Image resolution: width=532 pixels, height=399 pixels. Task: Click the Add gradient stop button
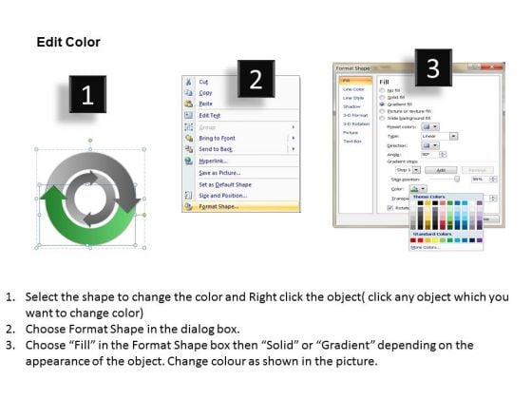[x=441, y=170]
